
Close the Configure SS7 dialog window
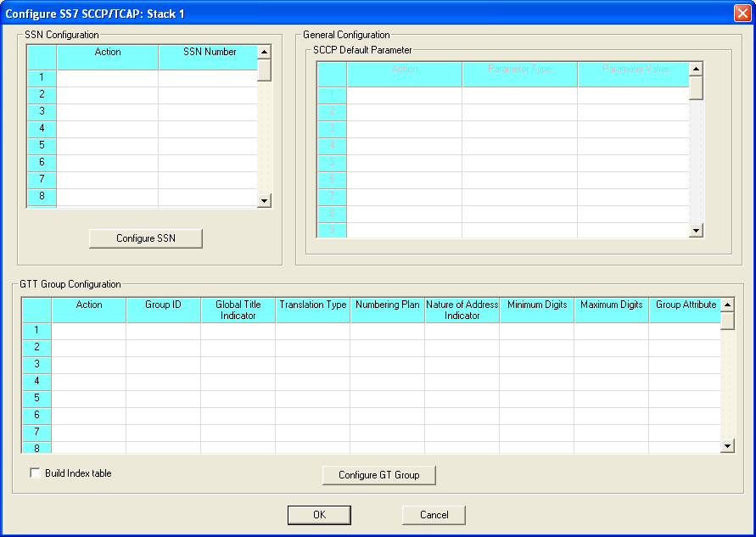741,14
